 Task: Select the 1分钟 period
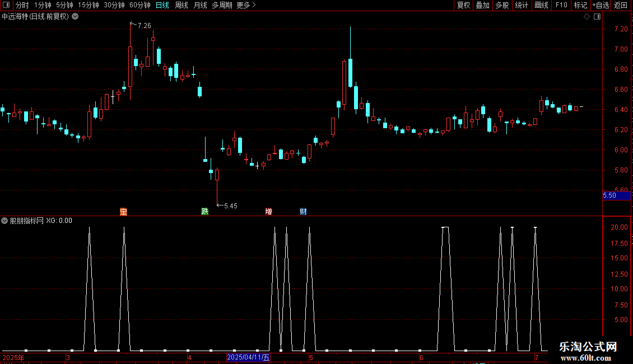click(x=43, y=5)
